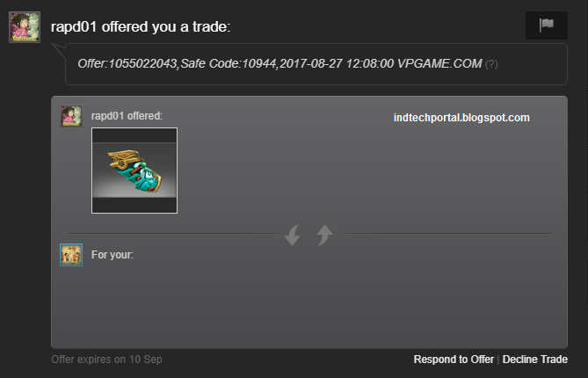This screenshot has height=378, width=588.
Task: Open your own avatar next to 'For your:'
Action: click(71, 255)
